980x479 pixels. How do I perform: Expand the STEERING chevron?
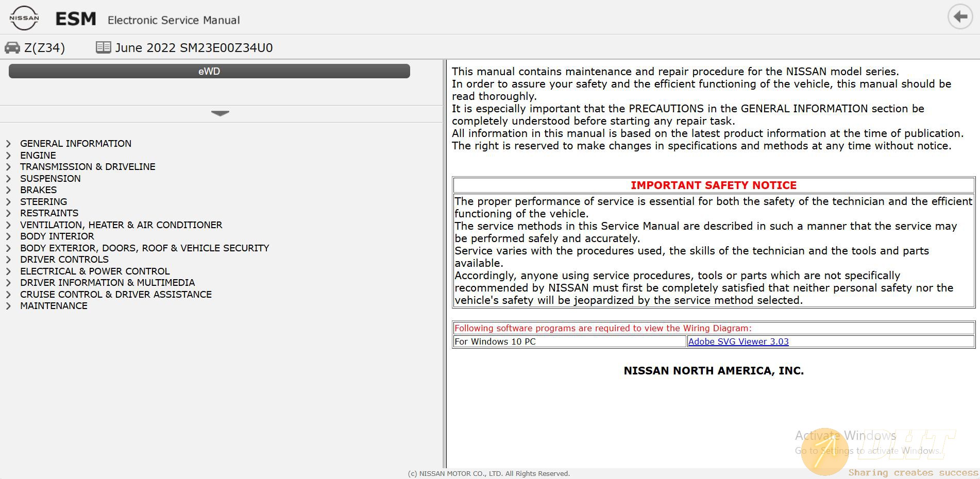pos(8,202)
